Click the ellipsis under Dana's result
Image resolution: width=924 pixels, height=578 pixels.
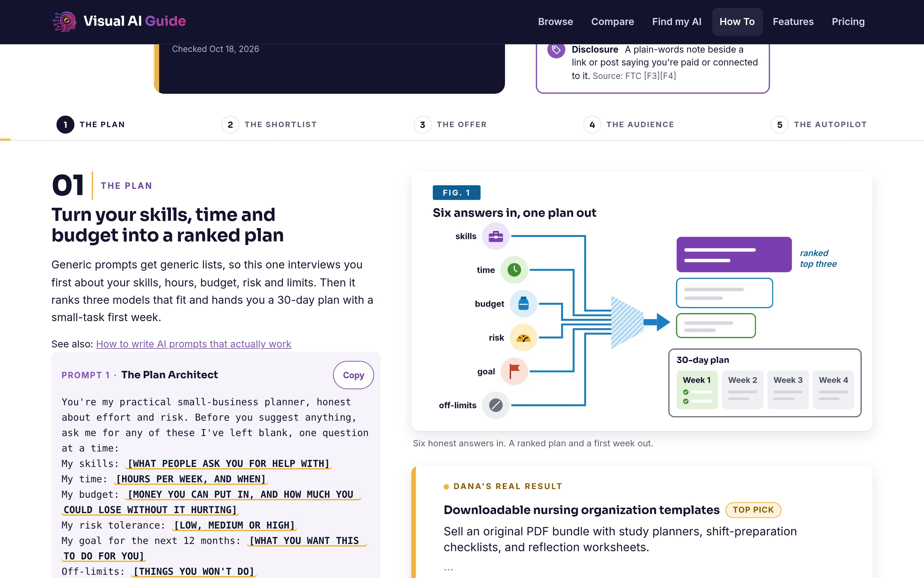pos(448,569)
